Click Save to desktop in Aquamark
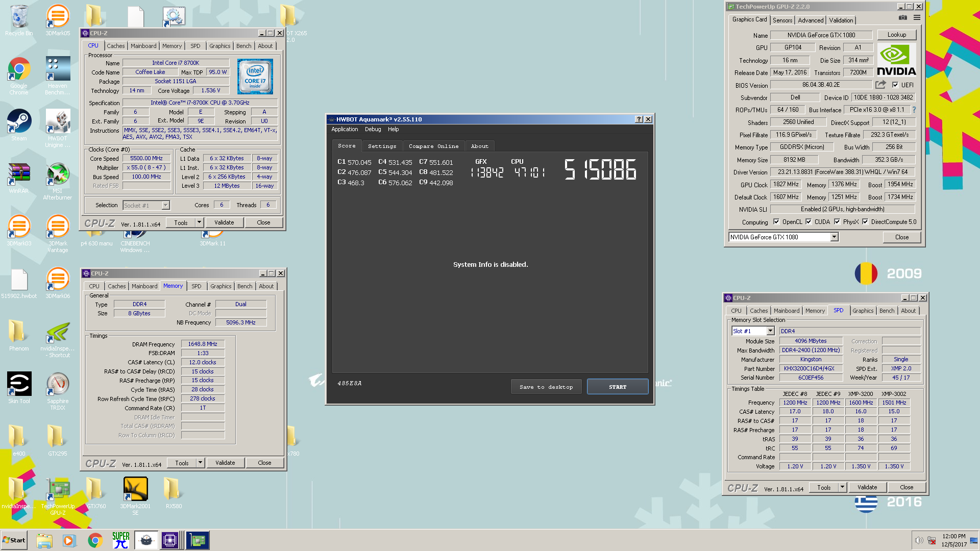980x551 pixels. (546, 387)
